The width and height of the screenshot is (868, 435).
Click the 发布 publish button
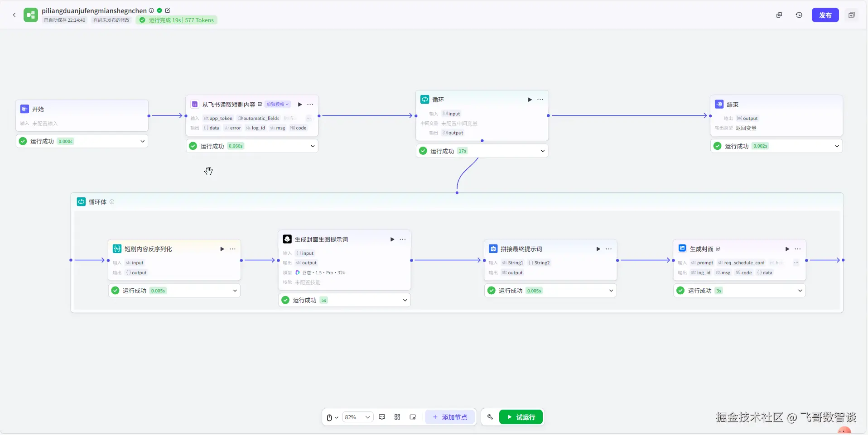point(825,15)
